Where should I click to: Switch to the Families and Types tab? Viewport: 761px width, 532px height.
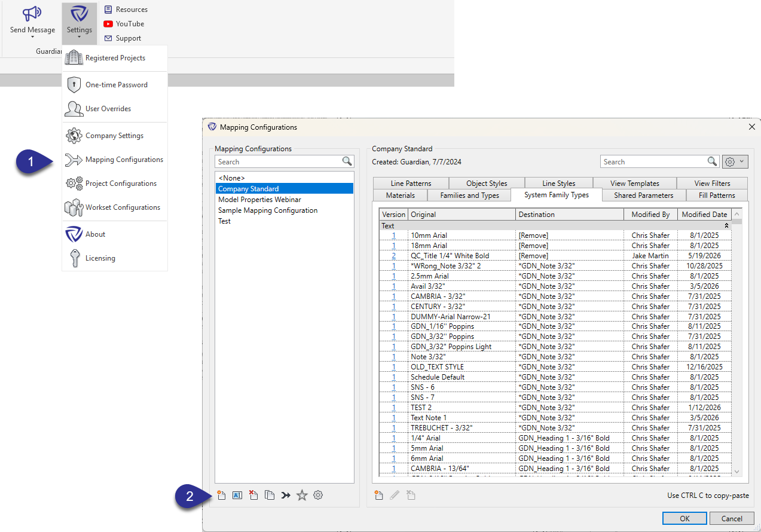[x=470, y=195]
